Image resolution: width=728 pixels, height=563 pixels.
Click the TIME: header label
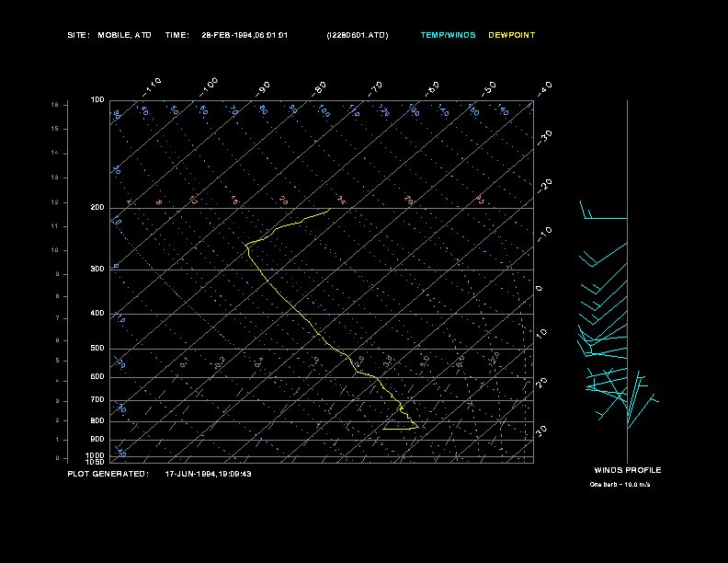(176, 35)
